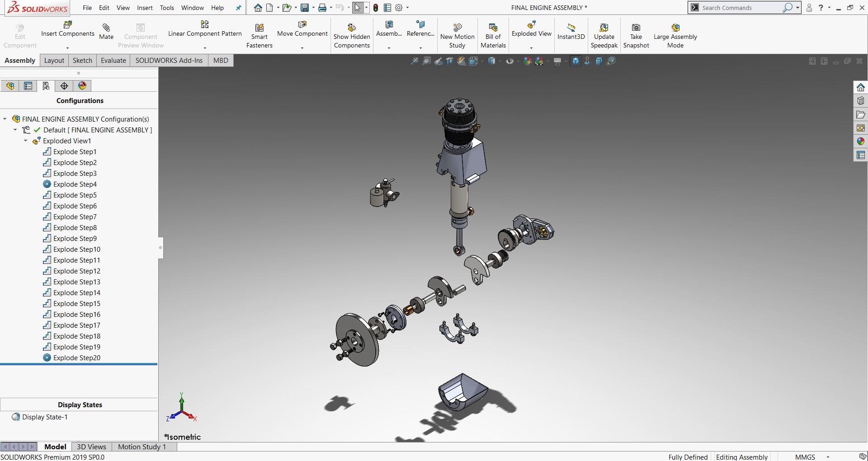Switch to FeatureManager design tree tab
The image size is (868, 461).
(10, 86)
